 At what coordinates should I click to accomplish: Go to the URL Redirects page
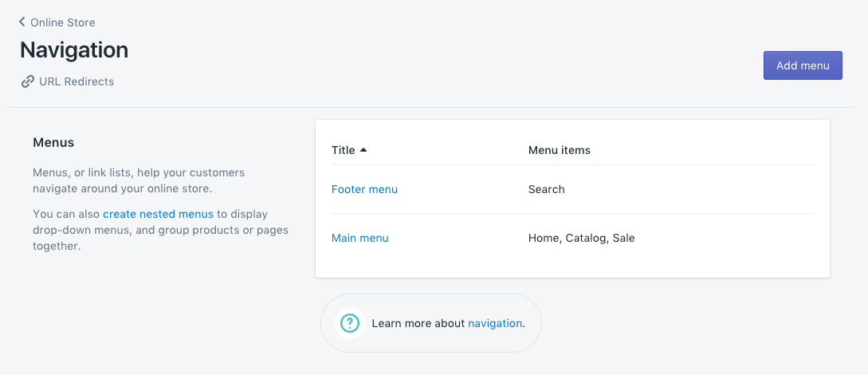[x=77, y=81]
